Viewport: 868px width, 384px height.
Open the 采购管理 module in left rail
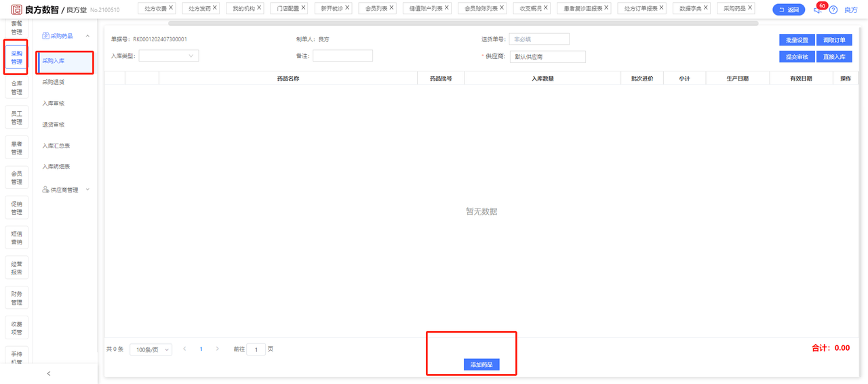click(16, 58)
